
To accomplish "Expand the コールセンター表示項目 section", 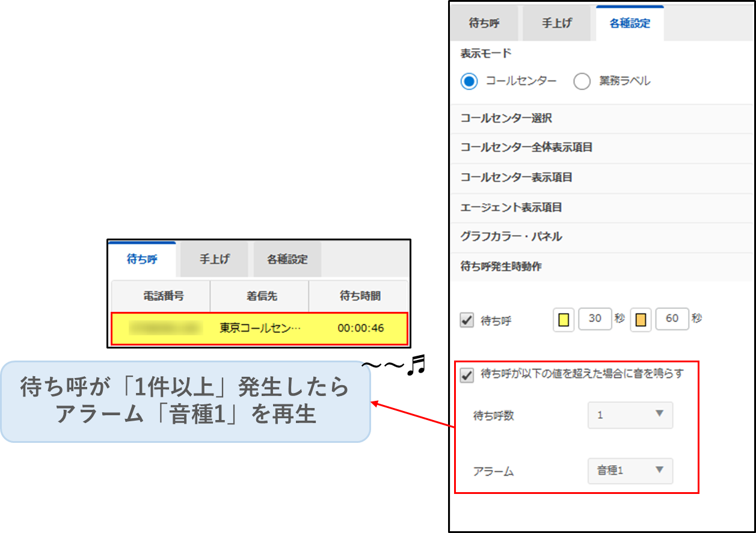I will (516, 177).
